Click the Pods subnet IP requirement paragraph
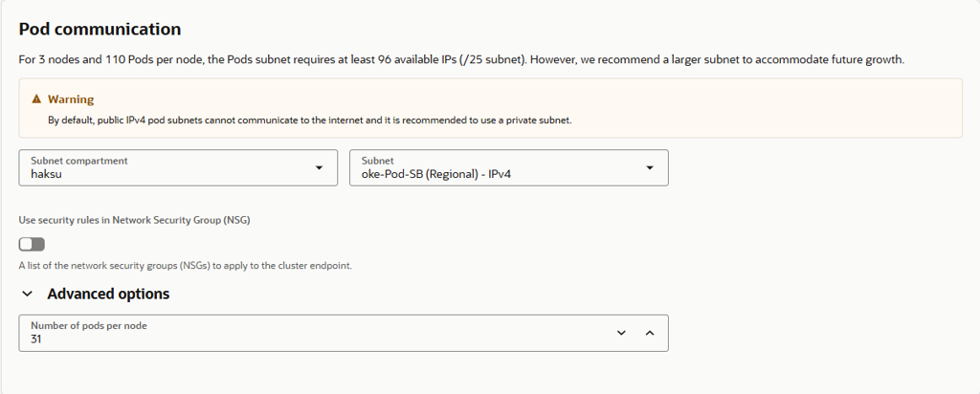 (461, 59)
